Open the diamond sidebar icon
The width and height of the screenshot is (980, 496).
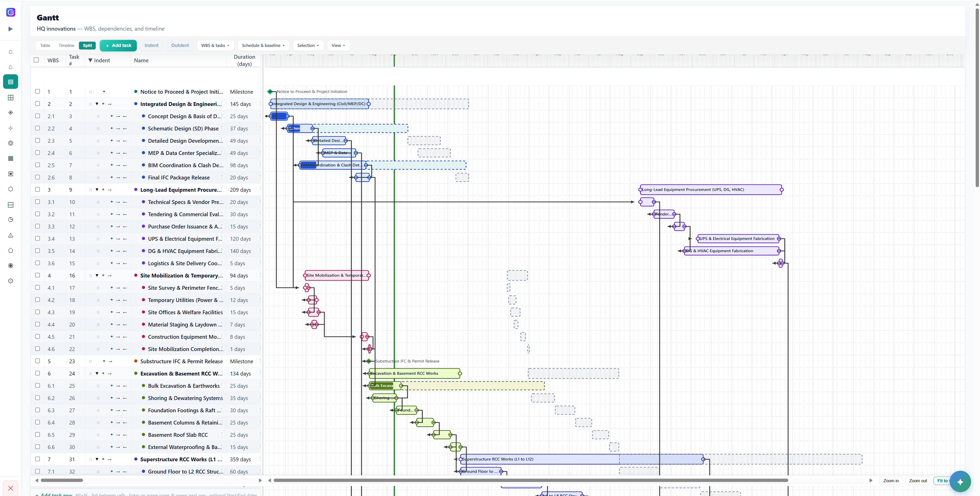tap(11, 113)
